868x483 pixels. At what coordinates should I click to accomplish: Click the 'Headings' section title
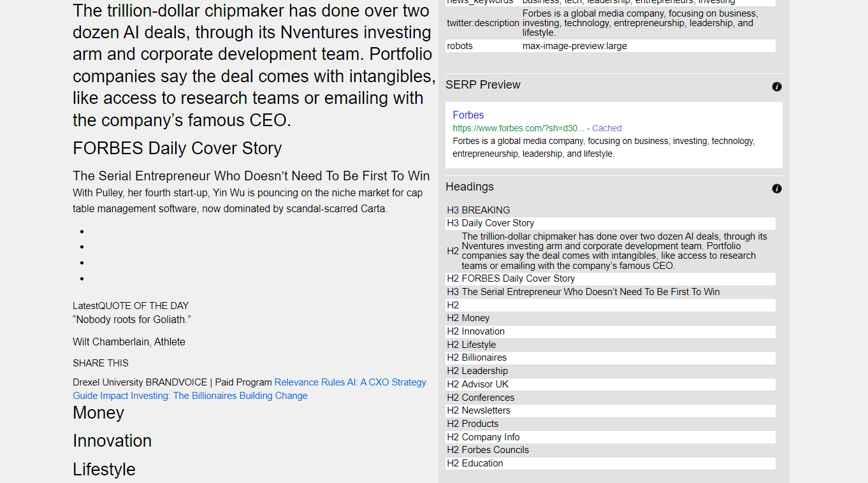coord(470,187)
